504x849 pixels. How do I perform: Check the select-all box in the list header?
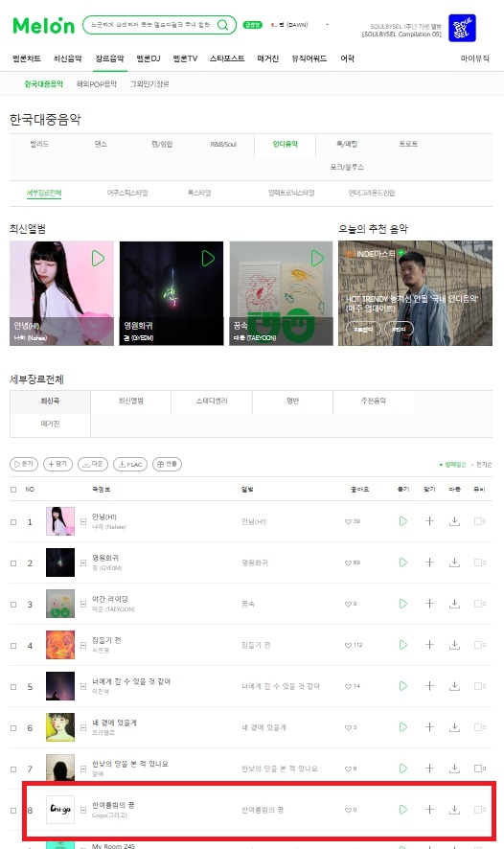13,490
